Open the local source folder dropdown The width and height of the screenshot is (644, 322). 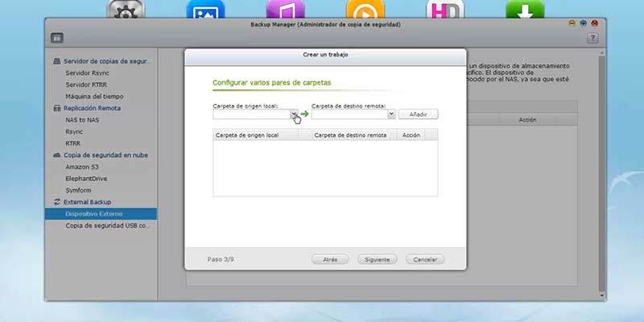(x=294, y=114)
